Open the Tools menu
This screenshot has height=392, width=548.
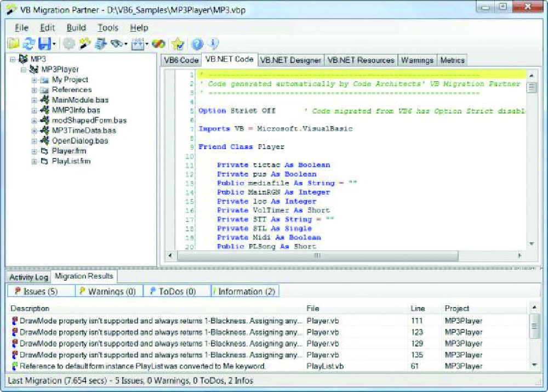107,27
